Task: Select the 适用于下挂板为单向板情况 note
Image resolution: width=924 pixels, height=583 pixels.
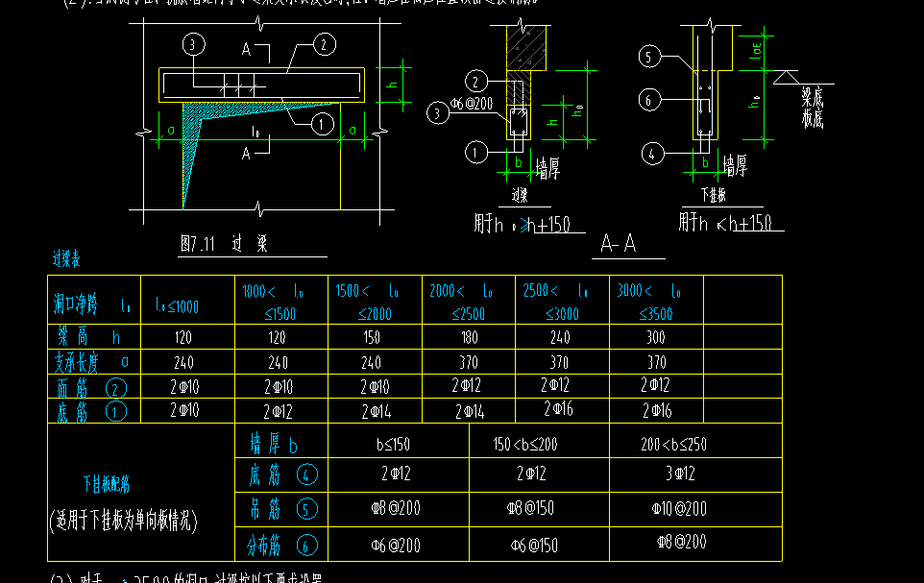Action: coord(123,520)
